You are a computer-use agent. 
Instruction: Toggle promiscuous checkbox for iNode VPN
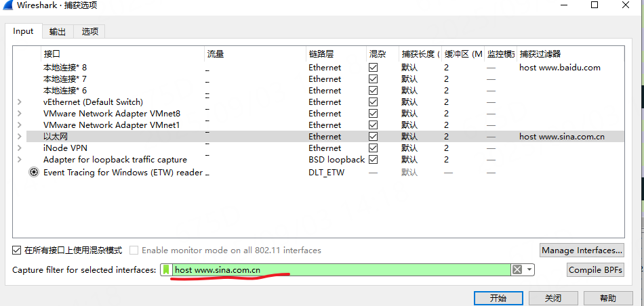point(374,148)
